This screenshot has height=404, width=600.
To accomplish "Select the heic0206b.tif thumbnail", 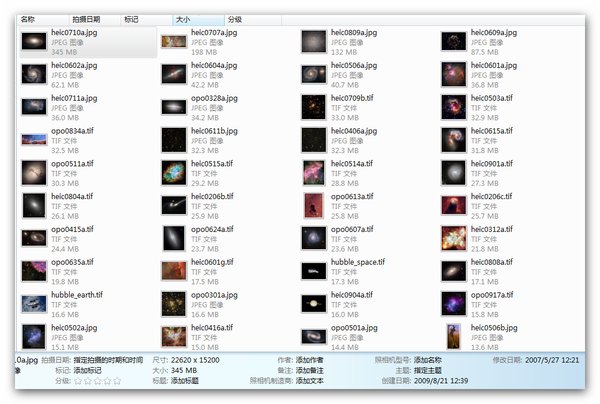I will (x=174, y=205).
